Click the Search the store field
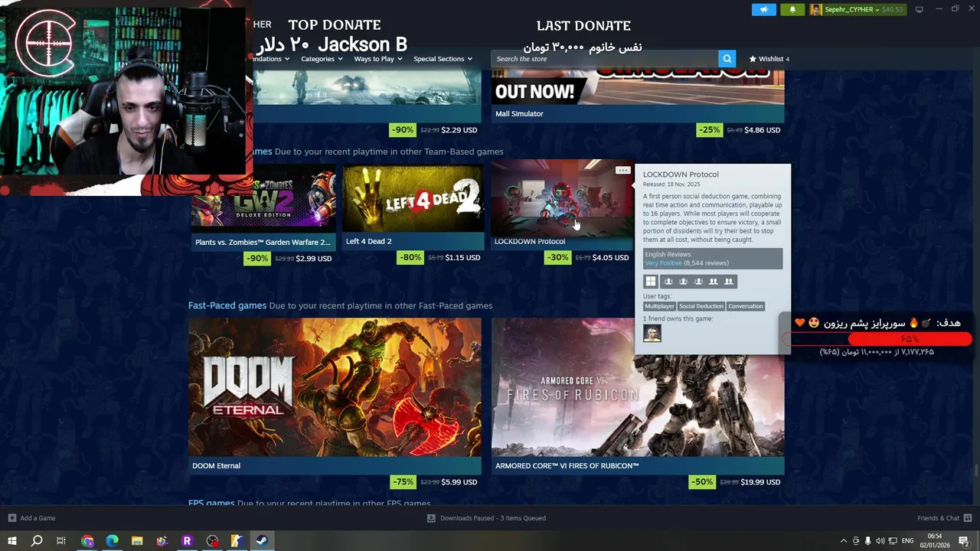 [605, 59]
